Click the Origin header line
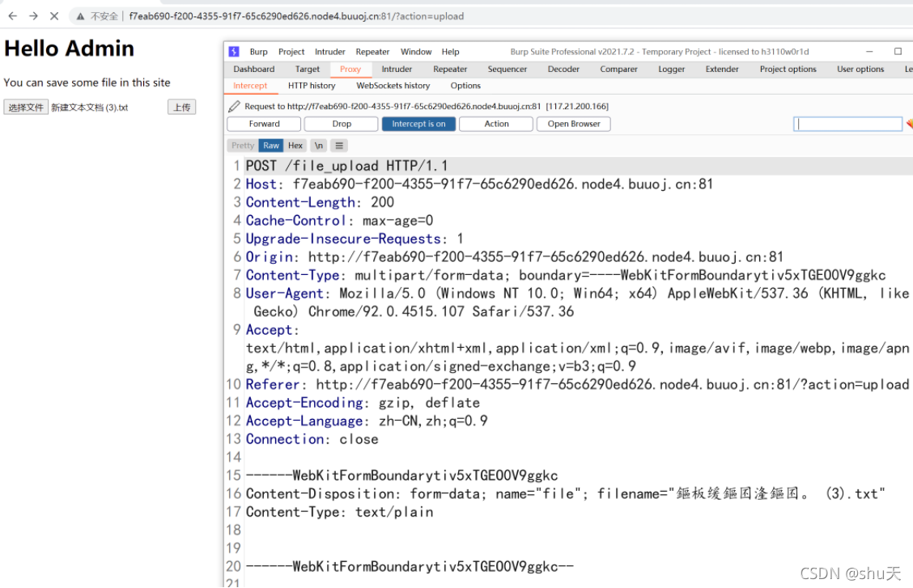Image resolution: width=913 pixels, height=588 pixels. (515, 257)
